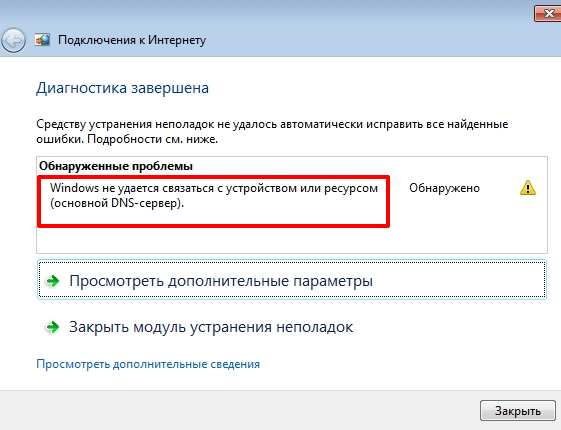Click the network connection icon in title
This screenshot has width=561, height=430.
click(42, 40)
